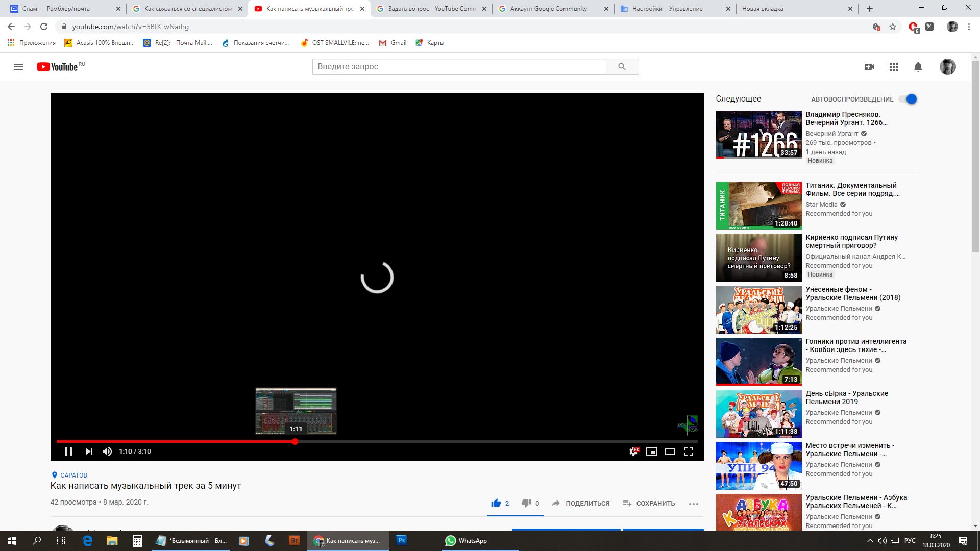Click create video camera icon
Image resolution: width=980 pixels, height=551 pixels.
[x=869, y=67]
